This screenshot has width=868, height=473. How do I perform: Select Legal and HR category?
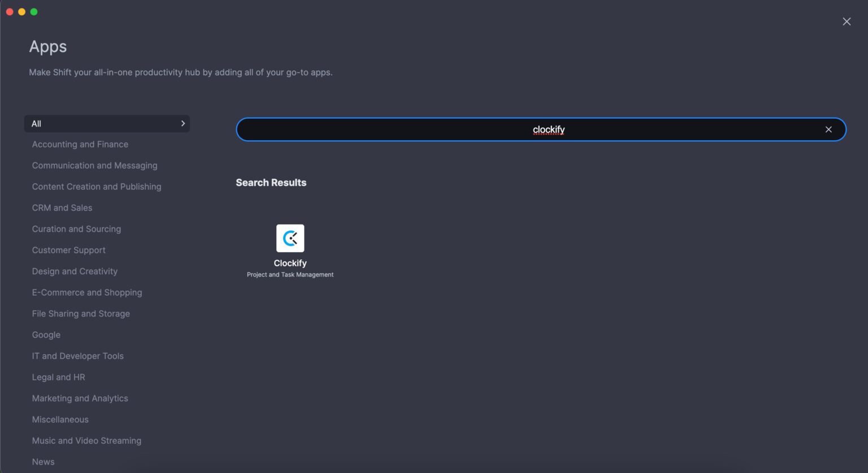(x=58, y=377)
